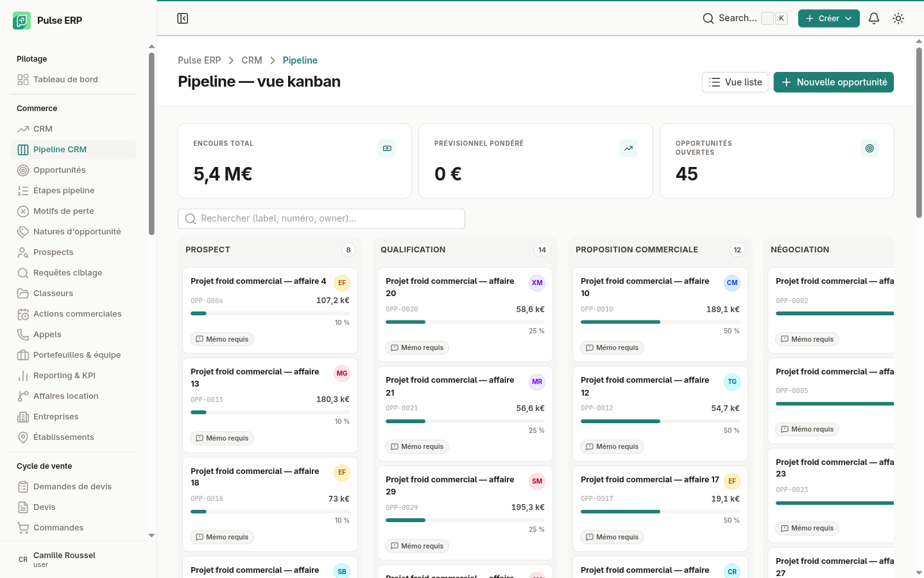924x578 pixels.
Task: Click the Pulse ERP logo icon
Action: 22,21
